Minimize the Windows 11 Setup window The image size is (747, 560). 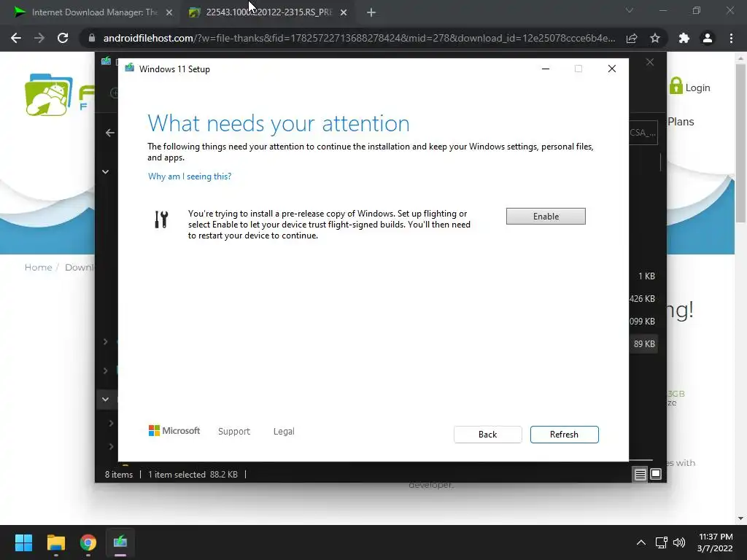click(x=546, y=69)
